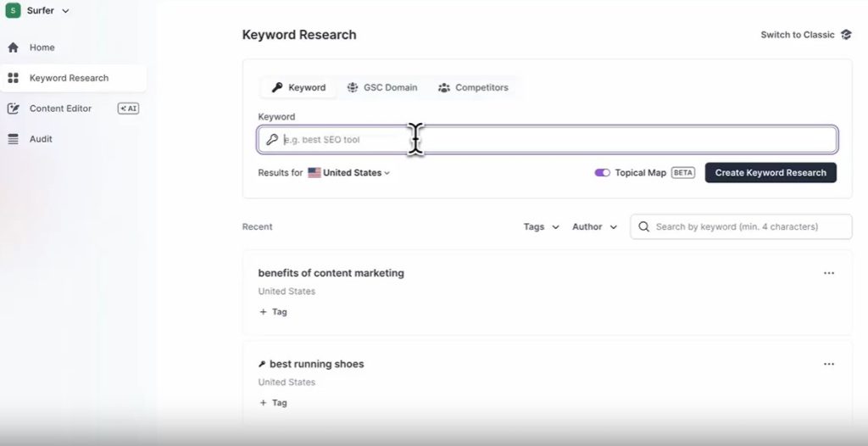The width and height of the screenshot is (868, 446).
Task: Click the Switch to Classic link
Action: point(797,35)
